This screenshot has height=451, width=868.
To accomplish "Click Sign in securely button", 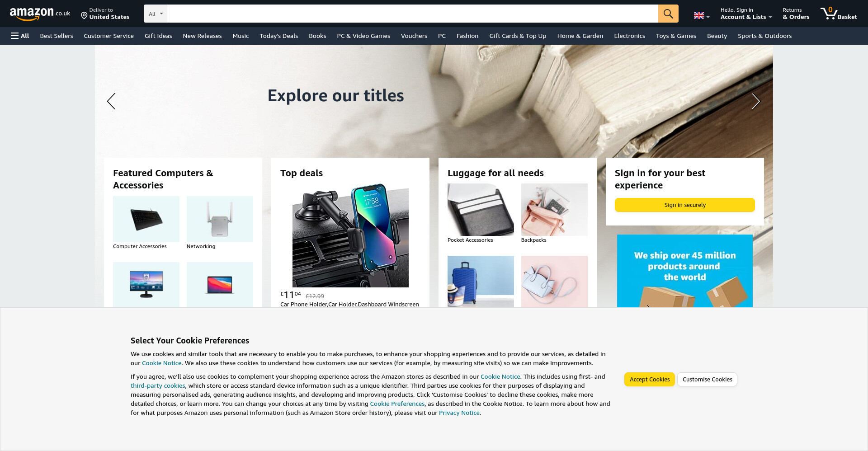I will (684, 205).
